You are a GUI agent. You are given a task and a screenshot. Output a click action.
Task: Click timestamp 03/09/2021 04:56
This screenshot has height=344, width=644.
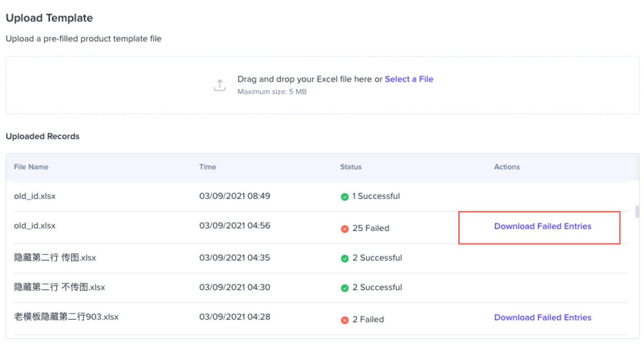(x=235, y=226)
